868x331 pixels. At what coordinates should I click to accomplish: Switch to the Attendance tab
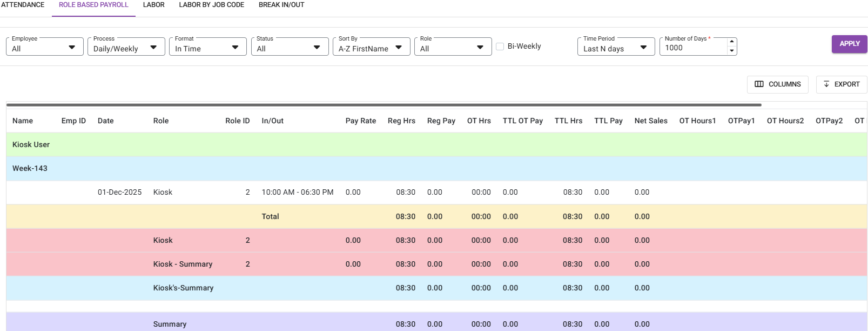point(23,5)
